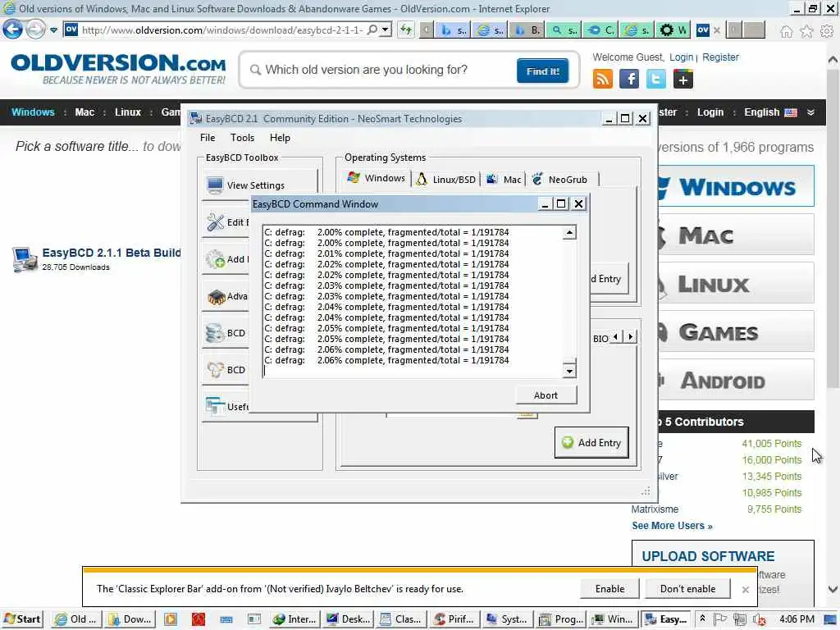Switch to the NeoGrub tab
Viewport: 840px width, 630px height.
click(x=561, y=179)
